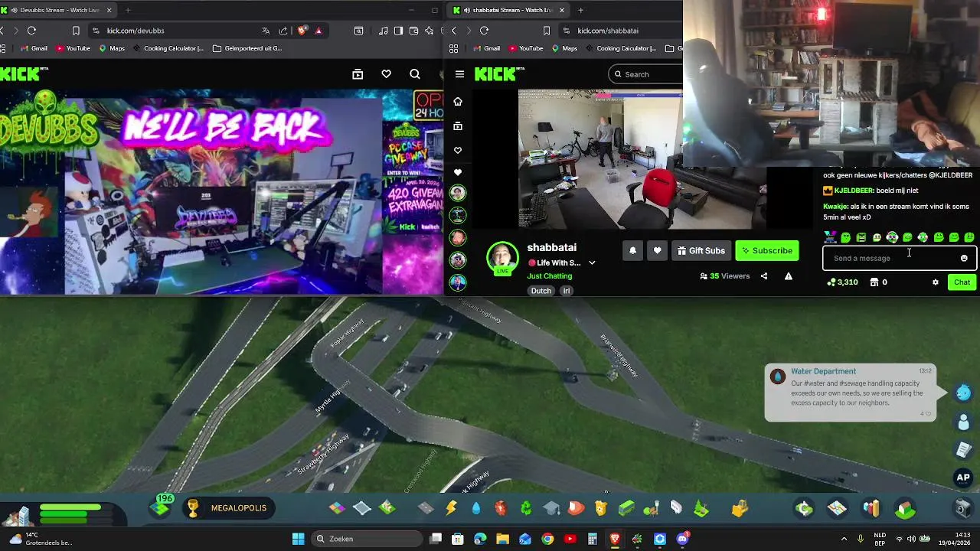Open the Garbage recycling menu icon

click(x=526, y=508)
